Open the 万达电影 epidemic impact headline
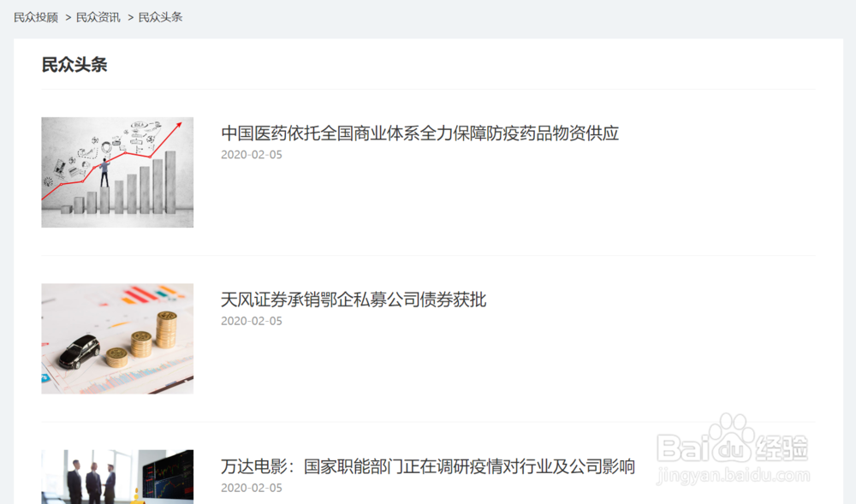 coord(428,466)
